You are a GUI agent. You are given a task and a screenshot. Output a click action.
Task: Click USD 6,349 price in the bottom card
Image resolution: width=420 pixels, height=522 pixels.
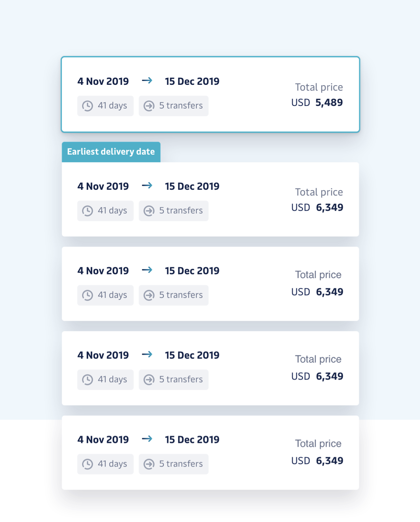click(x=329, y=461)
